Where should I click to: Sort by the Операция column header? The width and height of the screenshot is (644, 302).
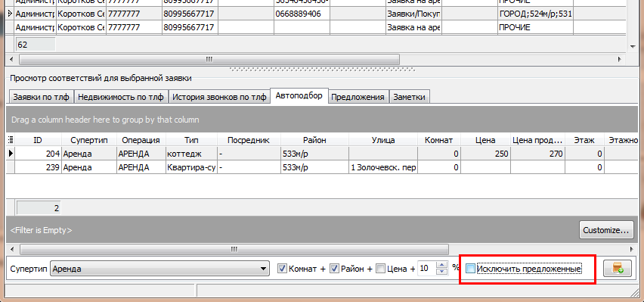tap(141, 140)
